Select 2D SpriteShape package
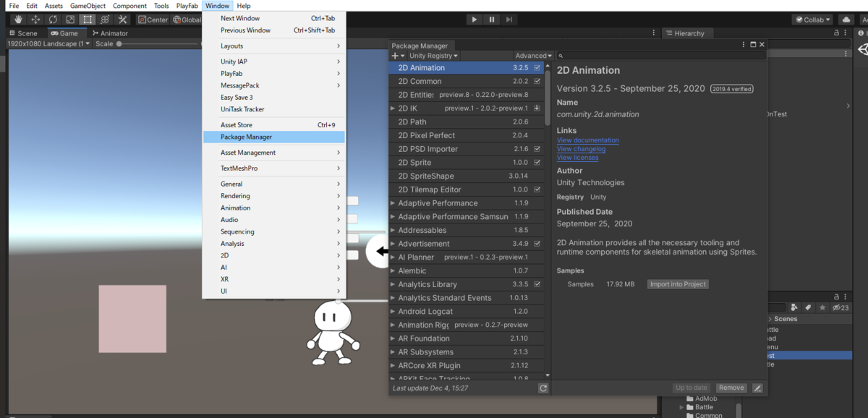 (466, 176)
